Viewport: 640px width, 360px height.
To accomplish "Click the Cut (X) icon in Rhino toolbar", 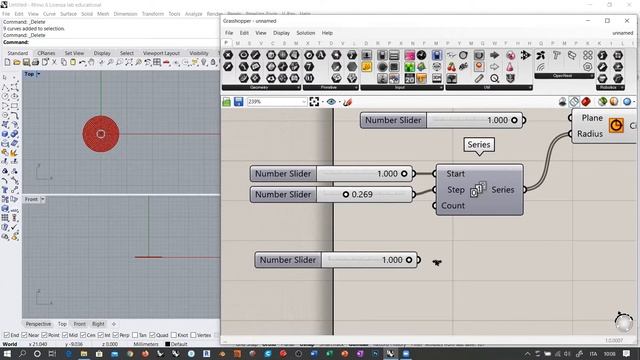I will pos(54,62).
